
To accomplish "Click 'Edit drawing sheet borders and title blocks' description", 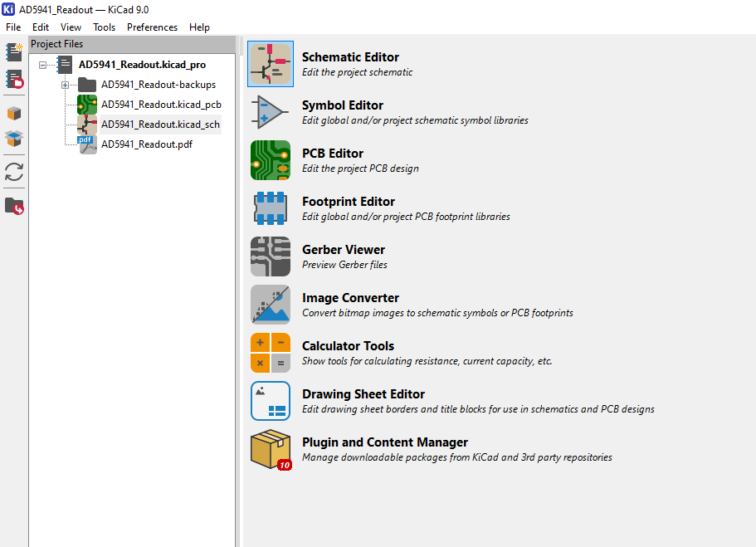I will (x=478, y=409).
